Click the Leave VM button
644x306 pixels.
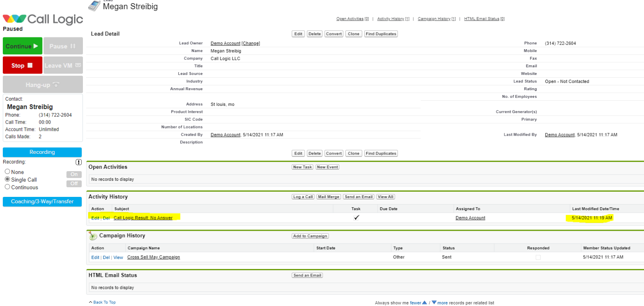point(63,65)
